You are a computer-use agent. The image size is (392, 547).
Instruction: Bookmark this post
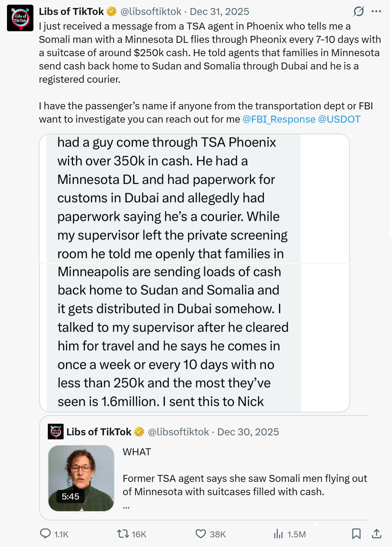coord(356,534)
